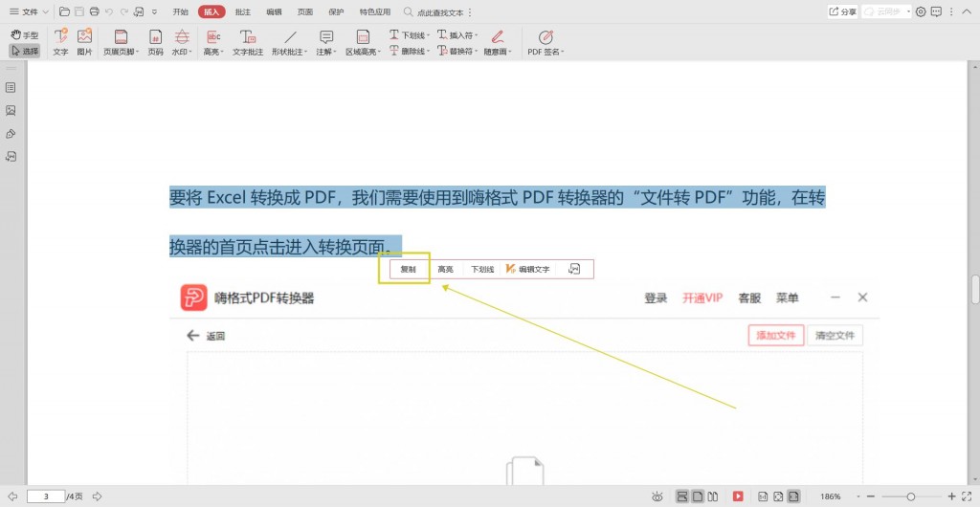The image size is (980, 507).
Task: Expand the quick access toolbar customize arrow
Action: (x=154, y=11)
